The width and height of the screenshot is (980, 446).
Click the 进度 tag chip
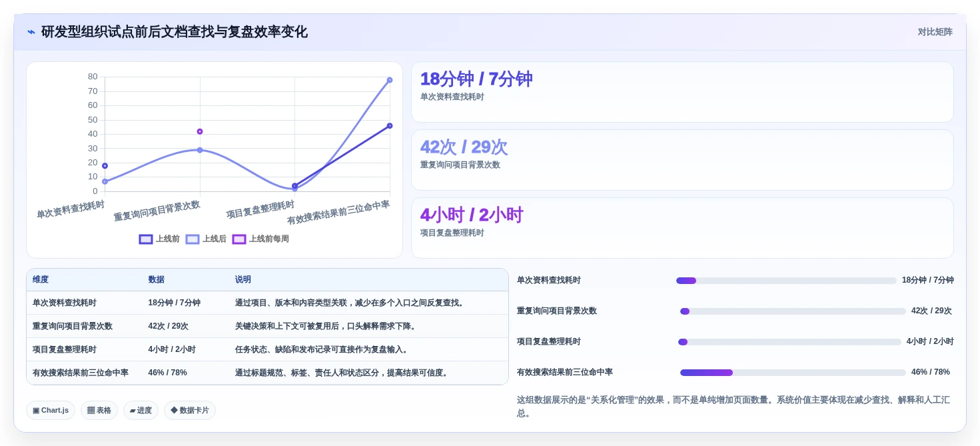(141, 410)
